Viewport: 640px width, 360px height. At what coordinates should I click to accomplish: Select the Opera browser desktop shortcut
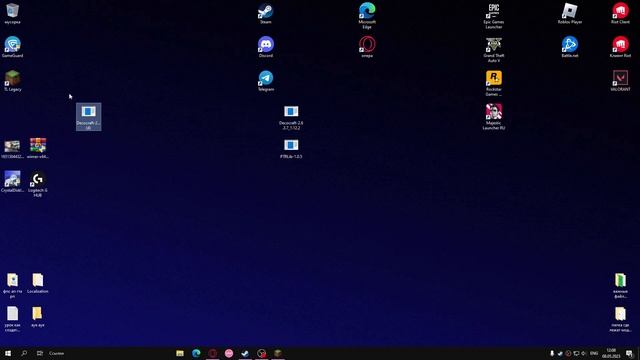tap(367, 47)
